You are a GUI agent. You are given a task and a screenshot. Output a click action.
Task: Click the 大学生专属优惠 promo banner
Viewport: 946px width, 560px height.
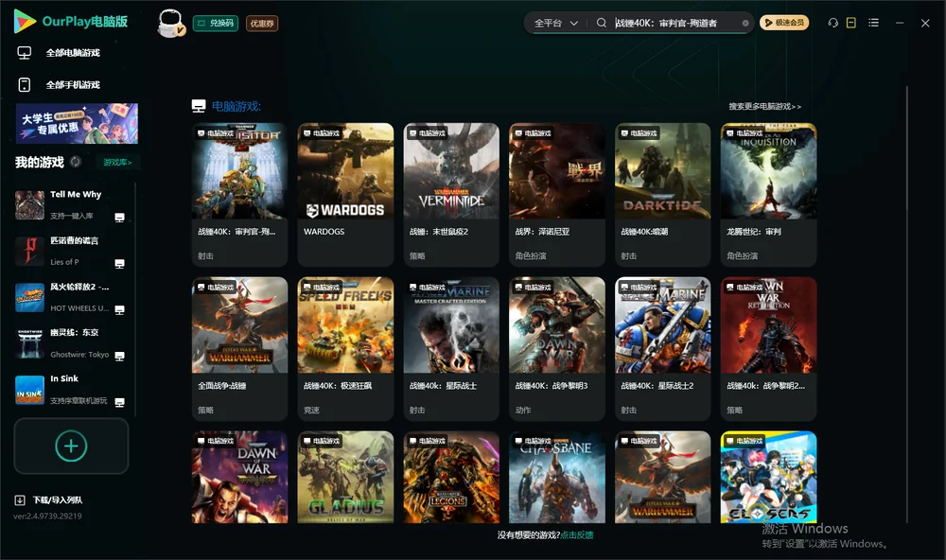pos(78,124)
